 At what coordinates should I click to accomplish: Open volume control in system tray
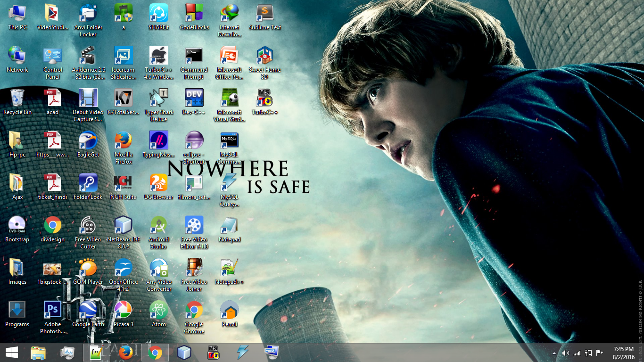(x=565, y=353)
